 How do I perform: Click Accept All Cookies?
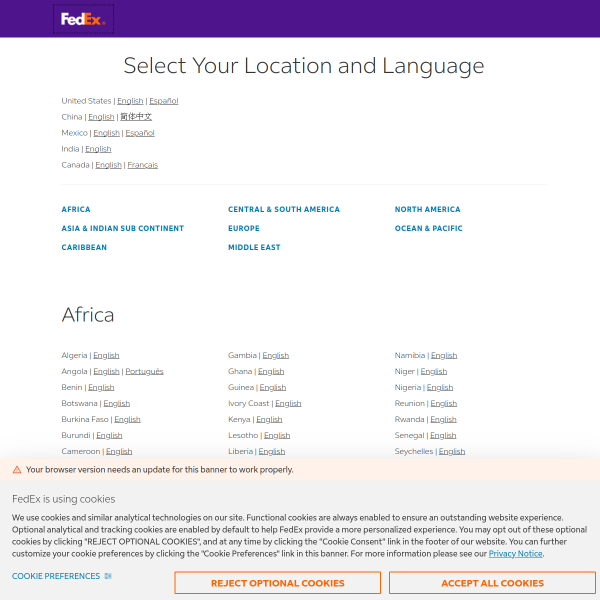[x=492, y=583]
